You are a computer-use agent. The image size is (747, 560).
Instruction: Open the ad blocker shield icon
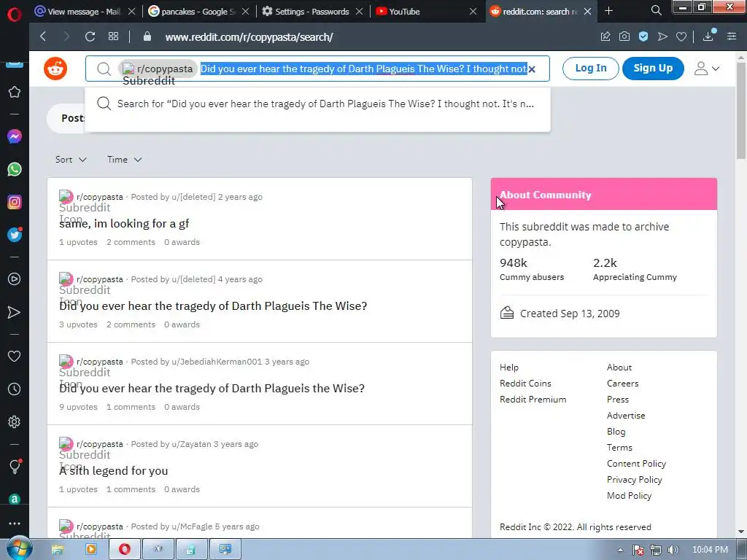coord(643,36)
